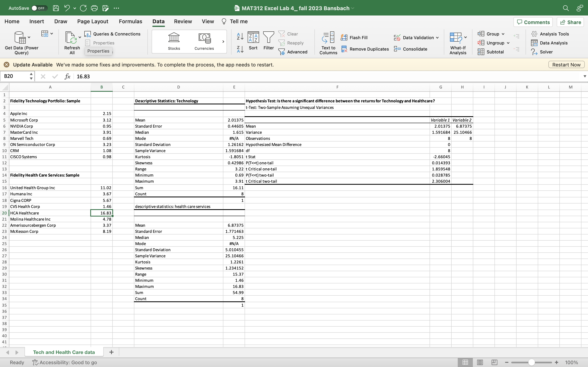
Task: Click the Restart Now button
Action: pyautogui.click(x=566, y=65)
